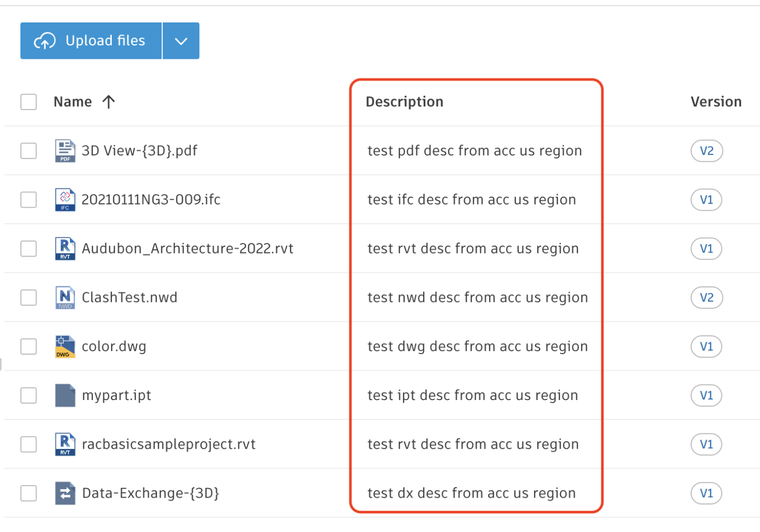Open the racbasicsampleproject.rvt file link
This screenshot has width=760, height=532.
pos(169,444)
